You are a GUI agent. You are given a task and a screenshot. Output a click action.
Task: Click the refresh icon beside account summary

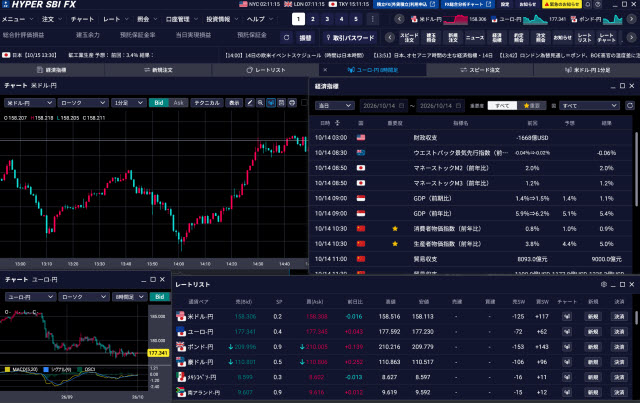pos(287,38)
